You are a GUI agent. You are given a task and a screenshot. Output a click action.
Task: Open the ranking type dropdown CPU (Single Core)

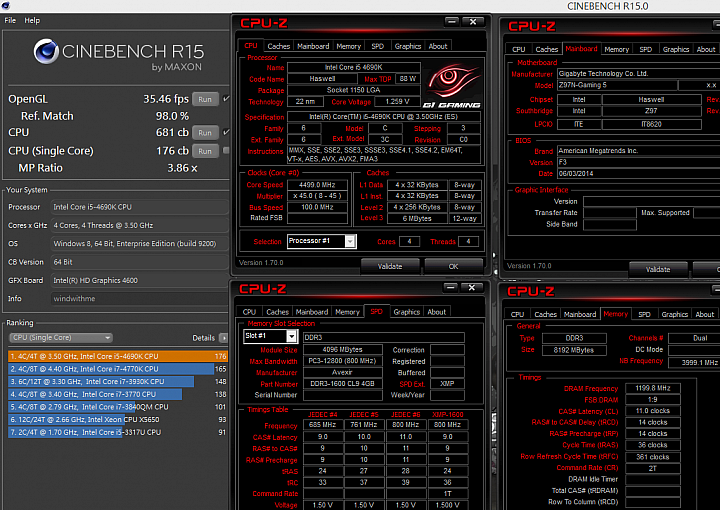[x=61, y=338]
